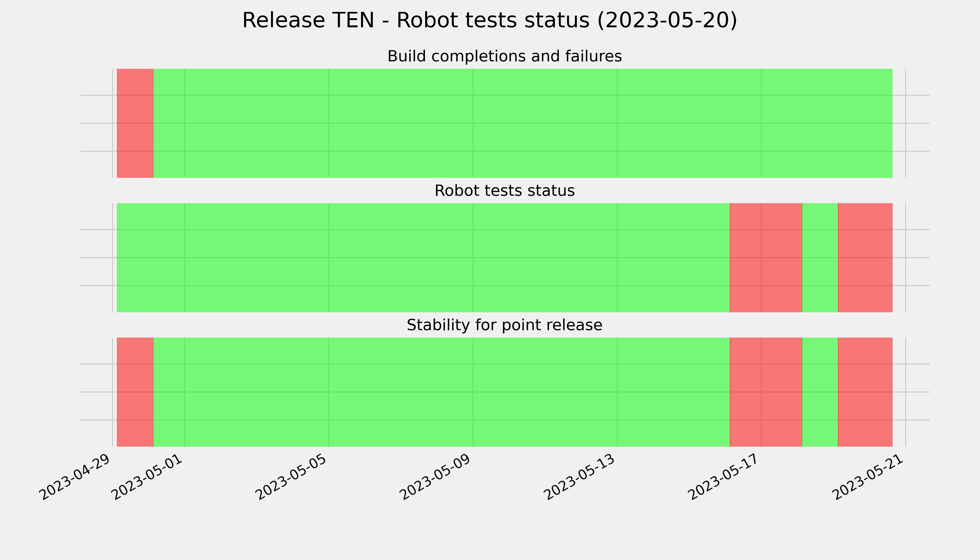Select the large green span in Robot tests status chart
This screenshot has width=980, height=560.
pyautogui.click(x=423, y=258)
